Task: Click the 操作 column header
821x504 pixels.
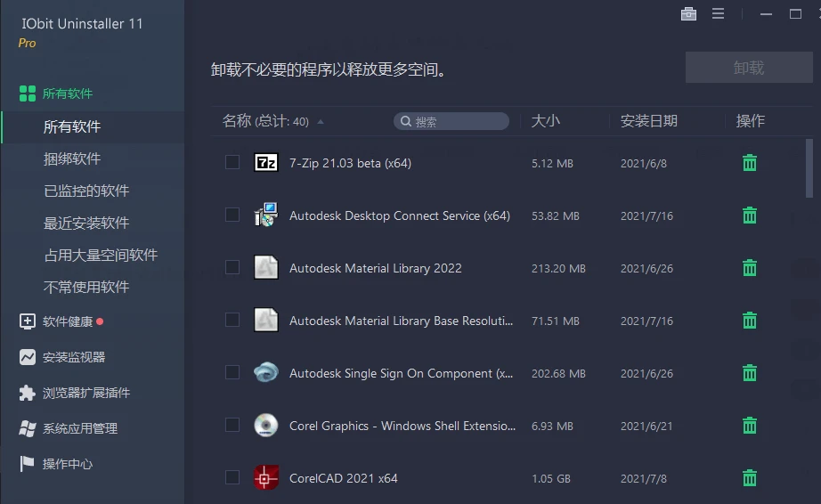Action: click(x=751, y=121)
